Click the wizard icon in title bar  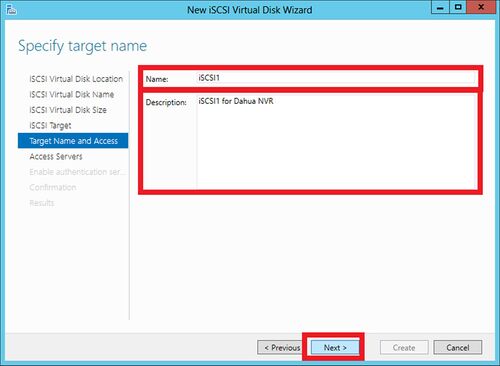(x=11, y=9)
